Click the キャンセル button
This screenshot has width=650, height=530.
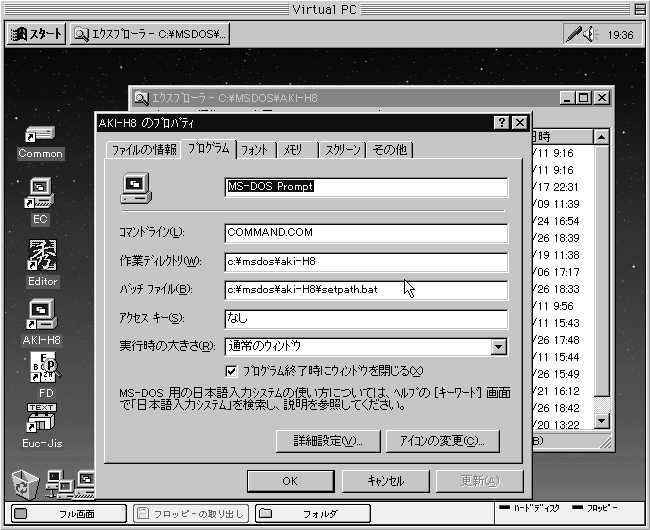[386, 481]
